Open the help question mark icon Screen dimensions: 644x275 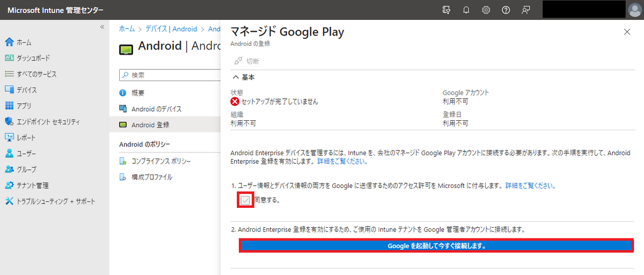[x=506, y=10]
